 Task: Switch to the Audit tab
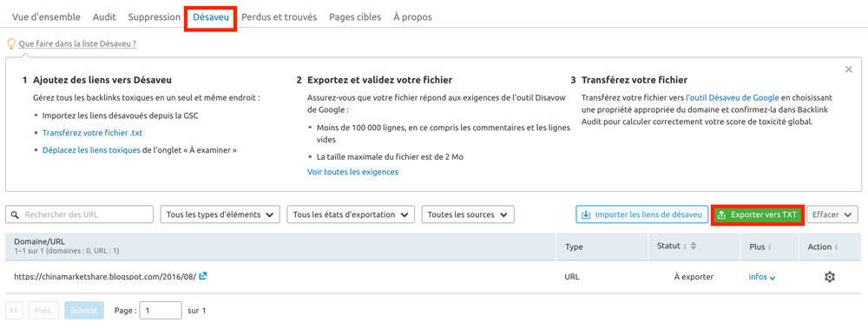coord(104,17)
